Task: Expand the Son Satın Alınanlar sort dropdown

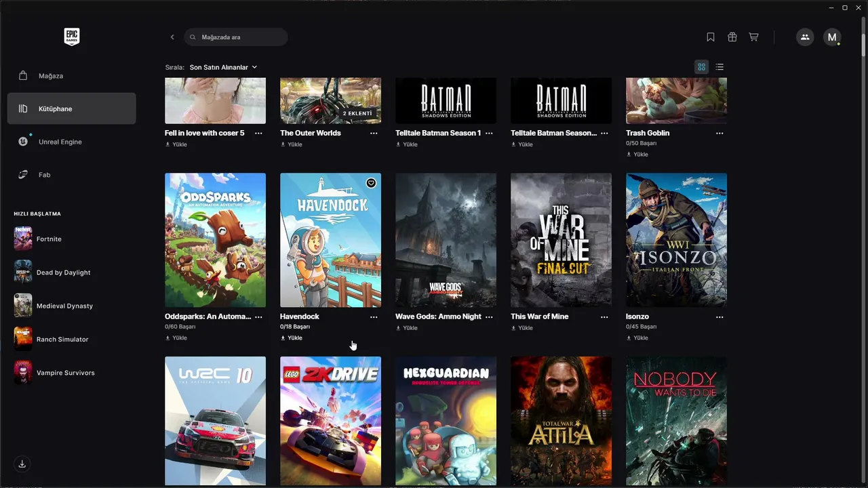Action: 223,67
